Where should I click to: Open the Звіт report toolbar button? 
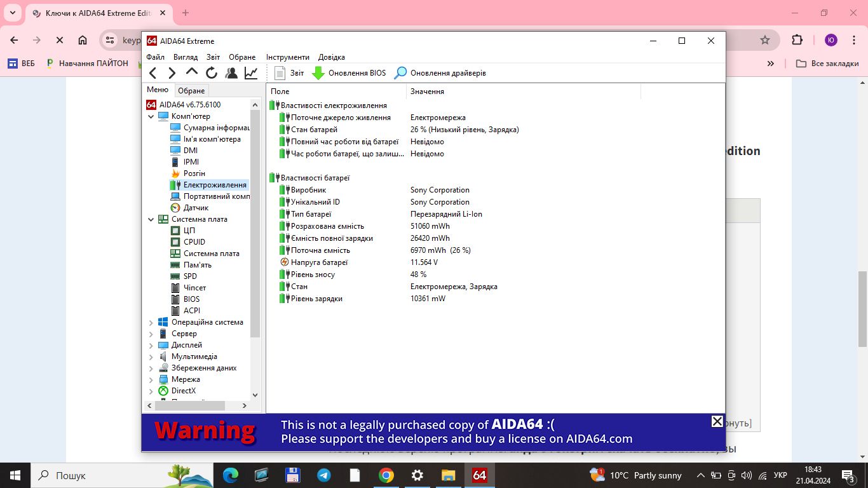pos(289,73)
